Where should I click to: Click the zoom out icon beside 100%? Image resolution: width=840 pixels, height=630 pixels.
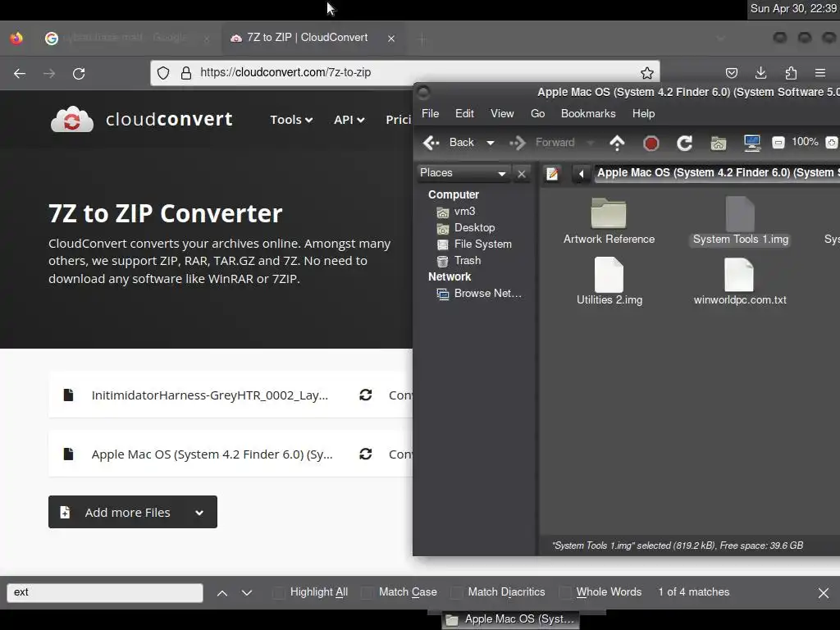(778, 143)
